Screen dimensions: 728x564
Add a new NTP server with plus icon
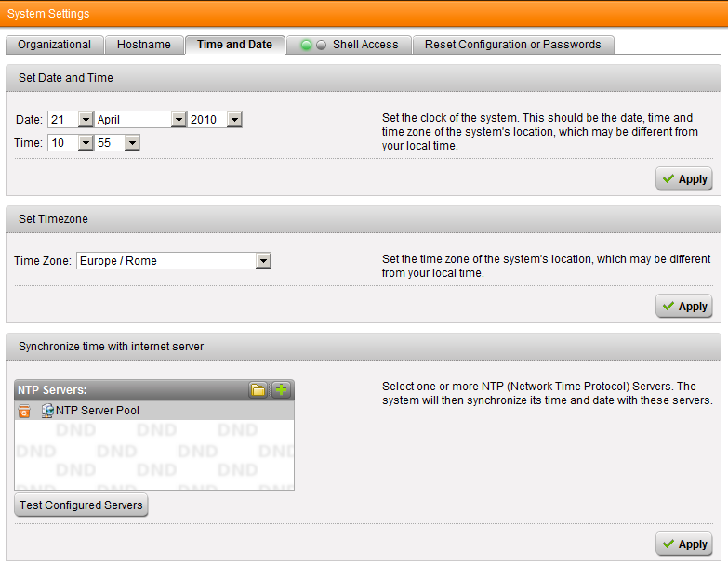click(x=281, y=390)
